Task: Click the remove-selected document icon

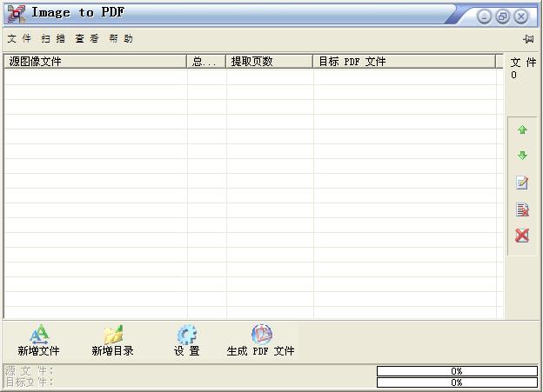Action: pyautogui.click(x=522, y=209)
